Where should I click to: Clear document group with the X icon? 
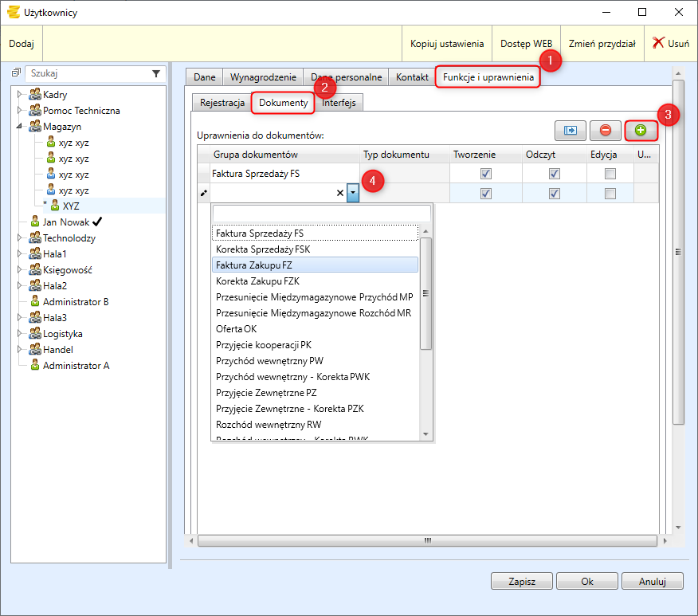[x=340, y=193]
